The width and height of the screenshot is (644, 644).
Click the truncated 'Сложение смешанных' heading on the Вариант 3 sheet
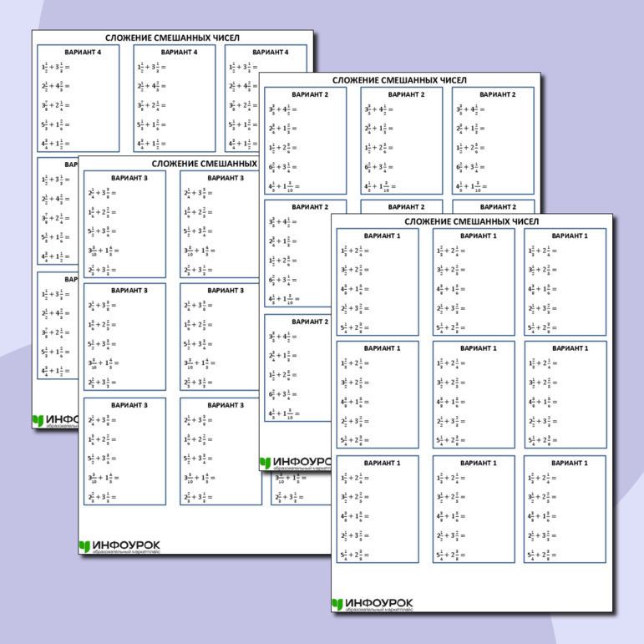click(204, 164)
